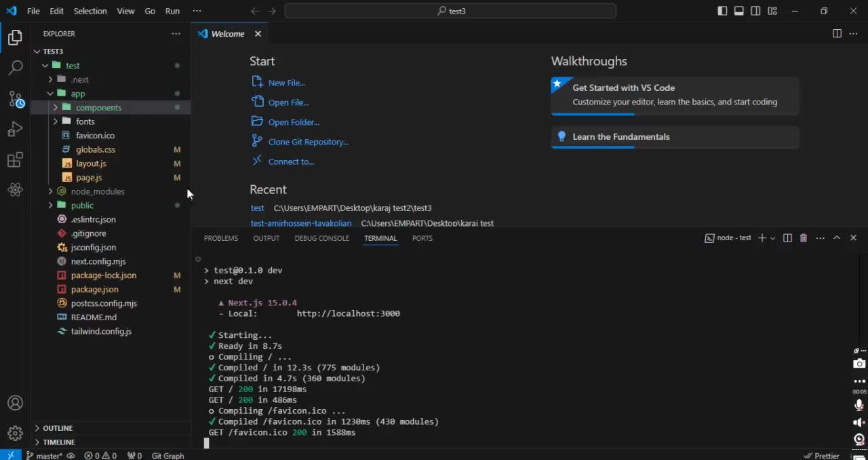This screenshot has height=460, width=868.
Task: Click the publish changes cloud icon
Action: pos(71,455)
